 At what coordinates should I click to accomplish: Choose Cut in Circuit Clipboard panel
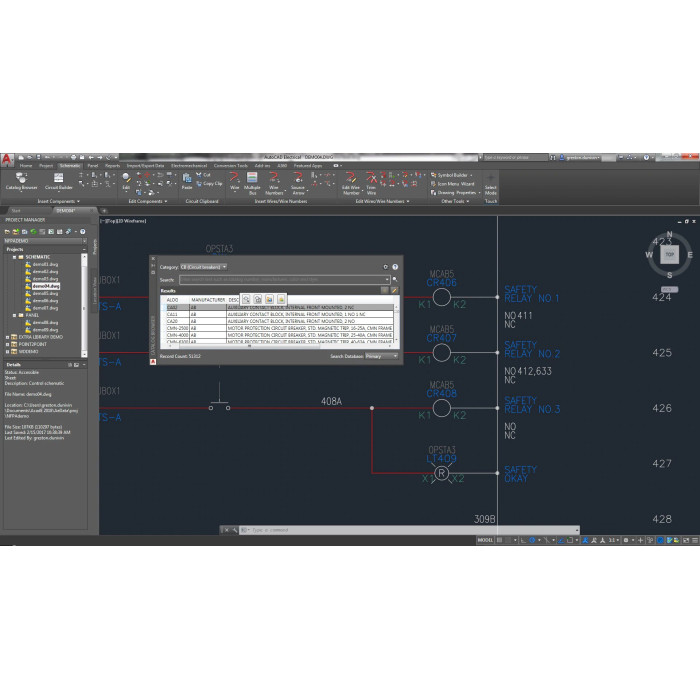[203, 175]
